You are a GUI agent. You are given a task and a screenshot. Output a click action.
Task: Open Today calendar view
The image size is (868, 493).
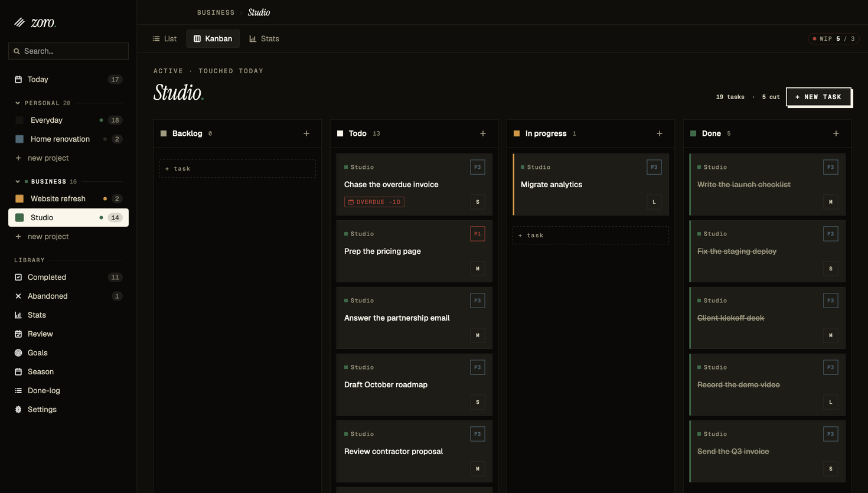click(68, 79)
